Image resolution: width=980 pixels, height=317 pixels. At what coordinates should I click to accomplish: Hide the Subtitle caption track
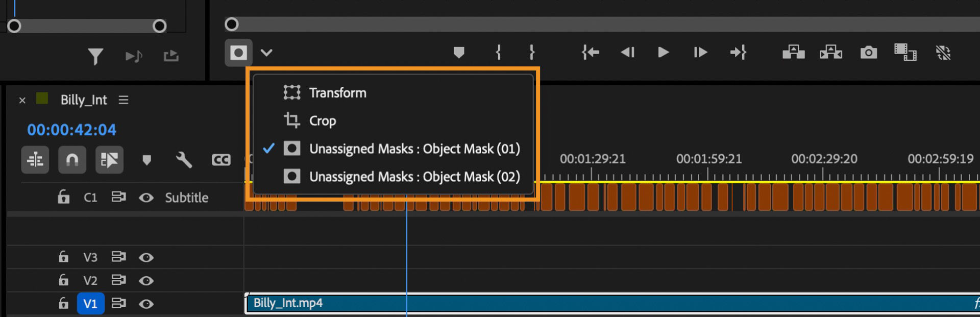pyautogui.click(x=146, y=198)
